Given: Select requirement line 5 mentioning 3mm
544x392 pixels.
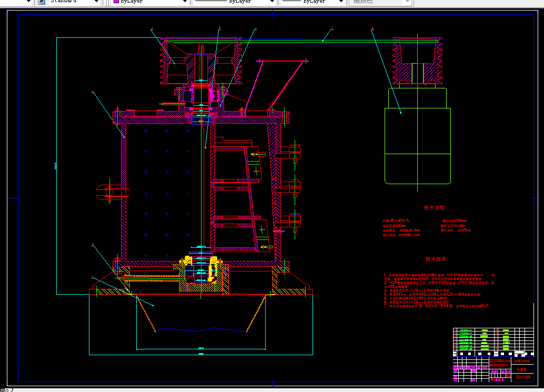Looking at the screenshot, I should pos(416,298).
